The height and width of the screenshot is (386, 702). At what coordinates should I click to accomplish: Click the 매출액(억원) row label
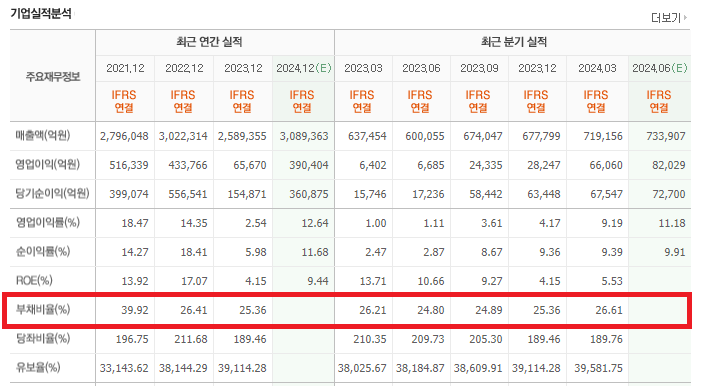coord(43,135)
